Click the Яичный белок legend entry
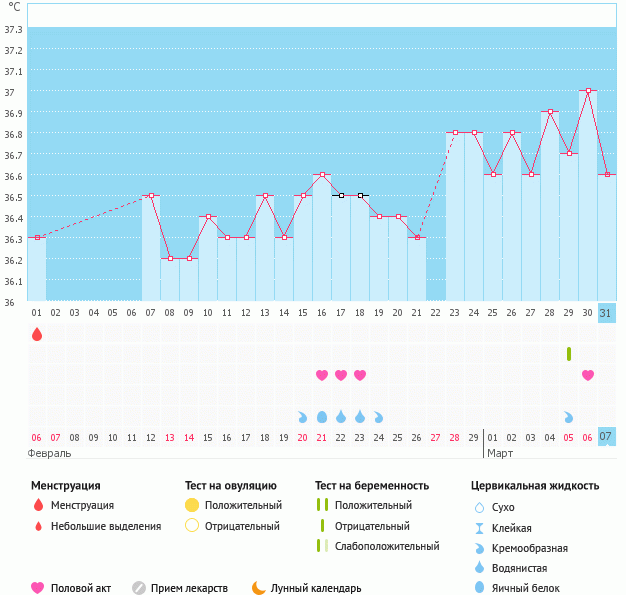 coord(535,588)
